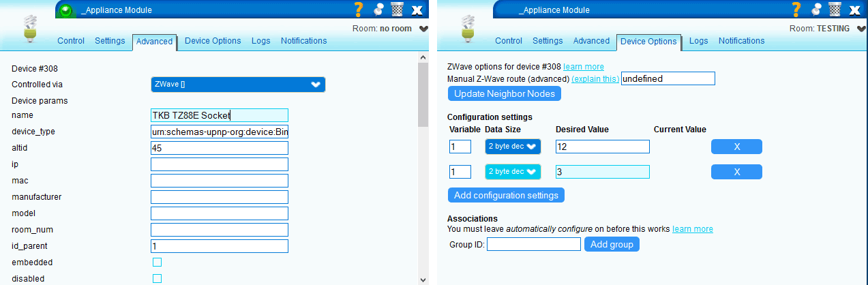Click the Add configuration settings button
This screenshot has width=868, height=285.
point(506,196)
